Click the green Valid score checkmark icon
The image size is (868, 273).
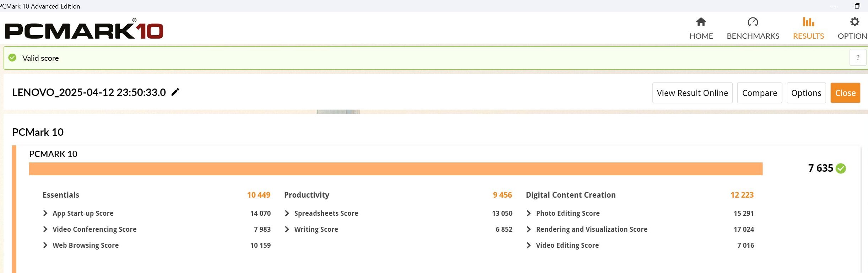point(12,58)
